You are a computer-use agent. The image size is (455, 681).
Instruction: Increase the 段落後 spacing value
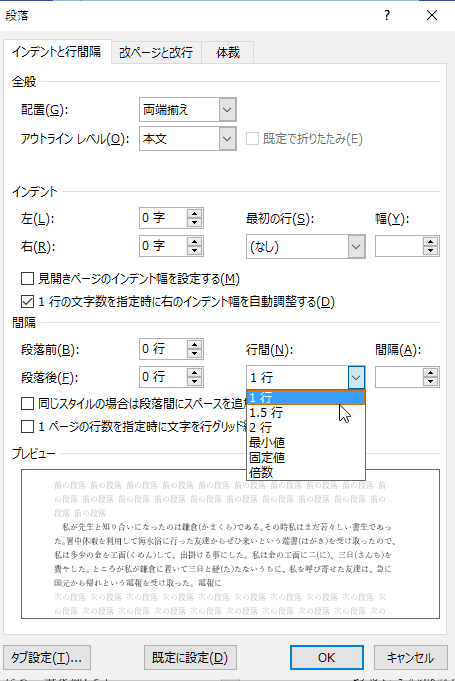point(195,373)
